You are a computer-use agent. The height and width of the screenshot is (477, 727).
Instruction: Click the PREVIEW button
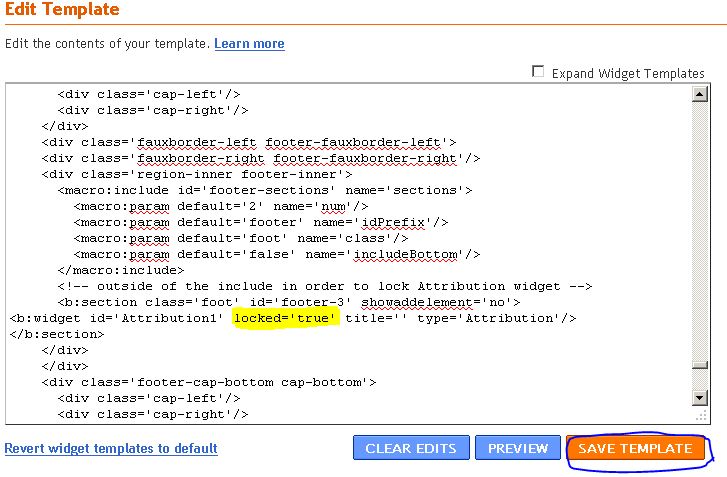tap(517, 448)
